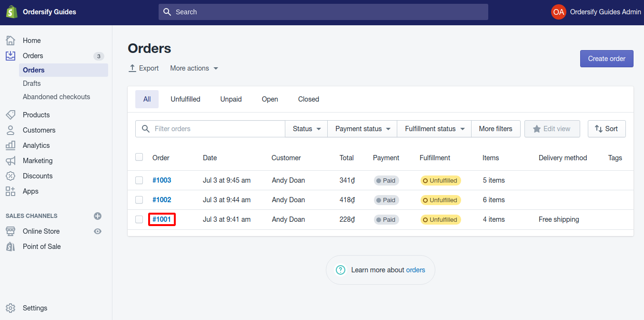View online store via eye icon
644x320 pixels.
click(x=98, y=231)
